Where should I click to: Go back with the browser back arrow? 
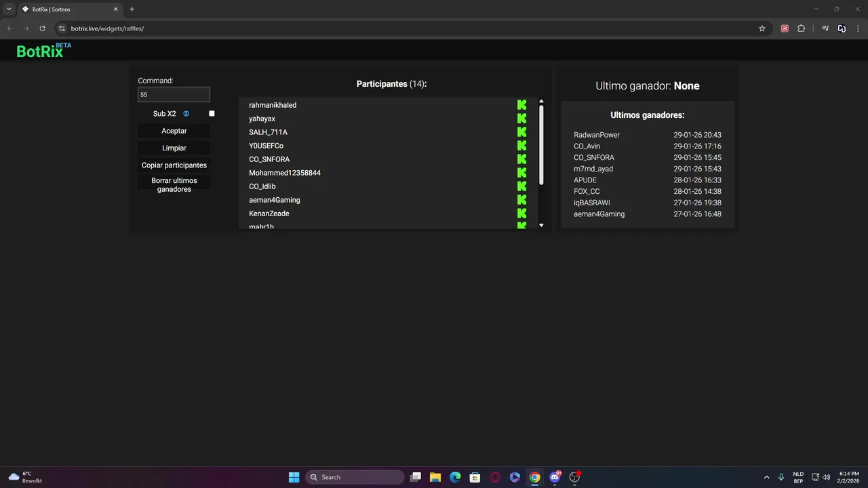9,28
